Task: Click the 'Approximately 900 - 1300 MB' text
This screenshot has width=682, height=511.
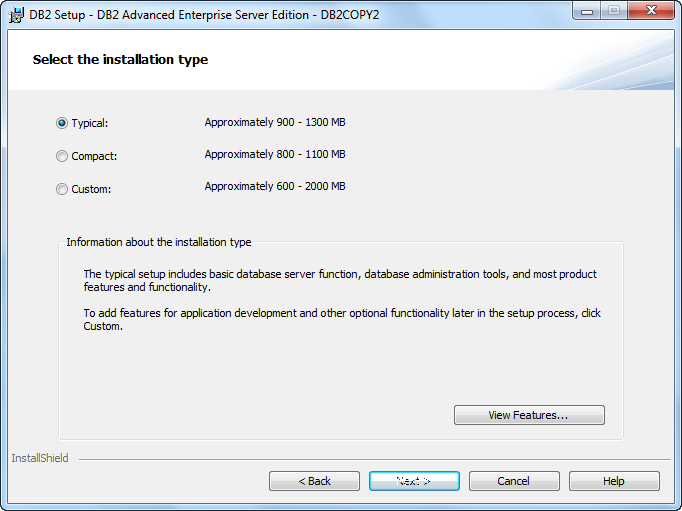Action: coord(275,122)
